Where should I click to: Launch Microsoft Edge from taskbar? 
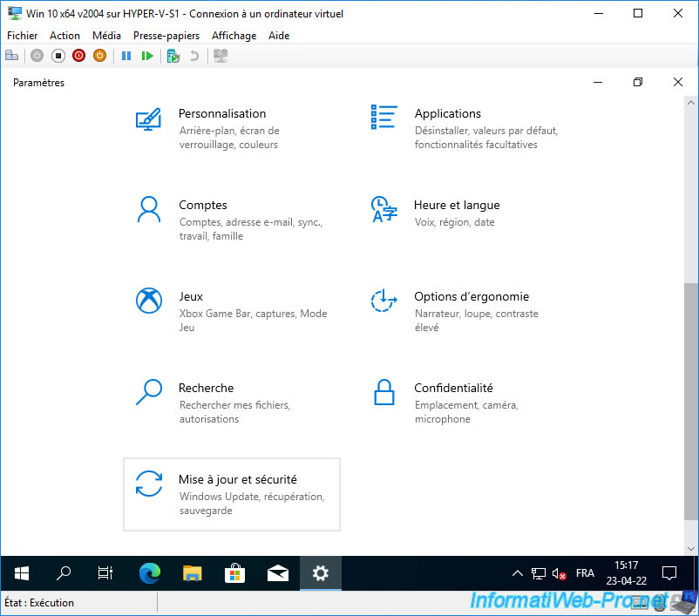pos(150,573)
